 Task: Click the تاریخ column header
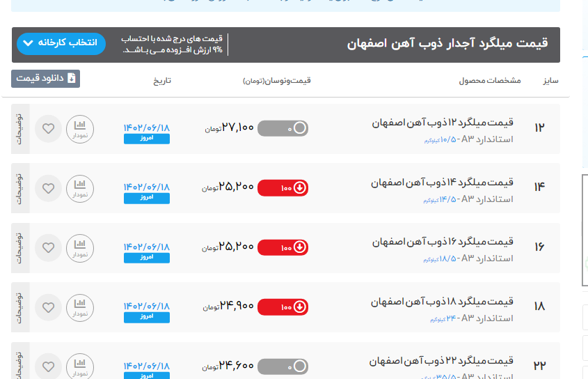pyautogui.click(x=162, y=81)
